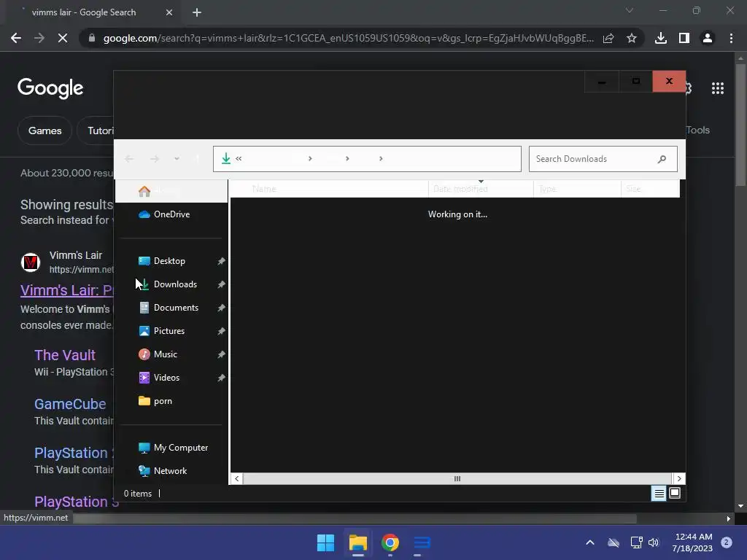Open File Explorer from taskbar
This screenshot has height=560, width=747.
coord(357,542)
